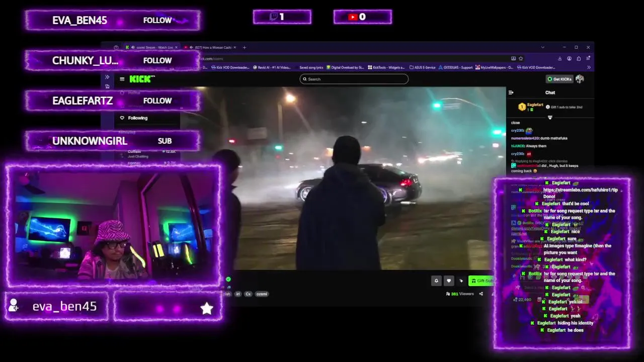Open a new browser tab
Viewport: 644px width, 362px height.
(x=245, y=47)
